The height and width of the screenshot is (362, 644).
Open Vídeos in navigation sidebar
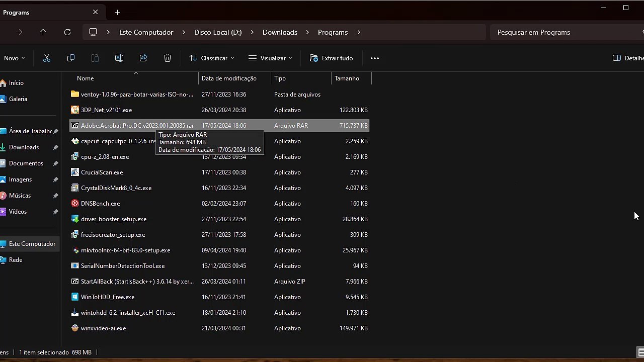coord(18,212)
